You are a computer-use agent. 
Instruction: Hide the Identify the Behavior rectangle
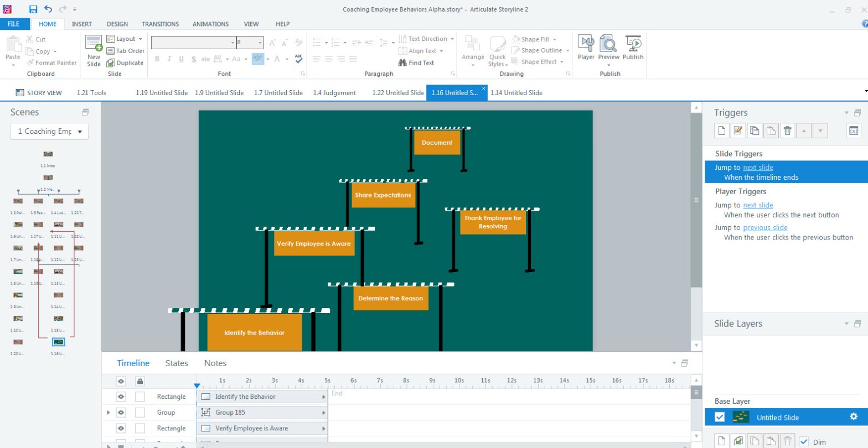point(121,397)
